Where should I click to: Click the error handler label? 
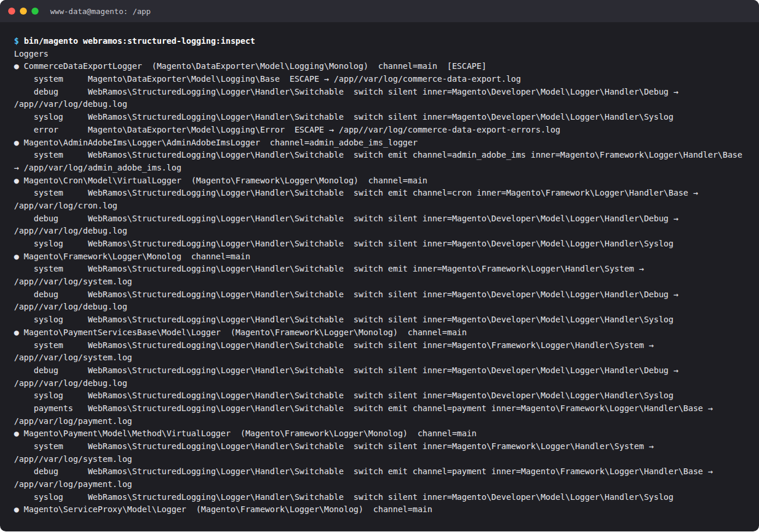pos(46,130)
